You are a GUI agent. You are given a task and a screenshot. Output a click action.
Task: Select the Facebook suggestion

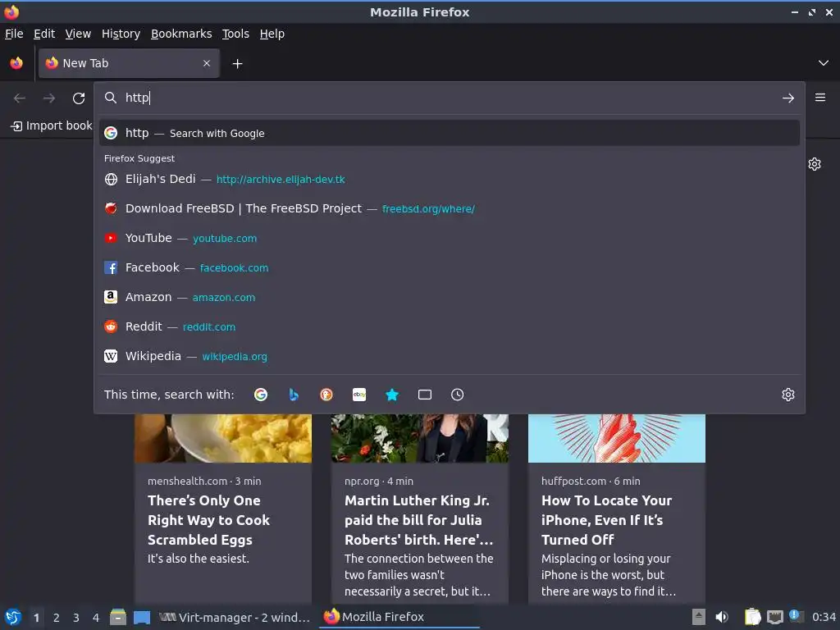click(x=450, y=267)
